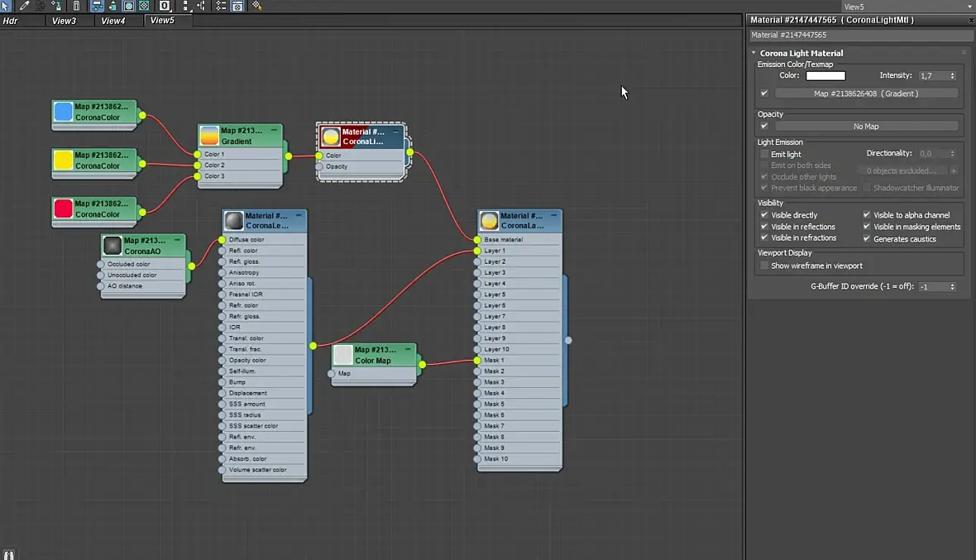The height and width of the screenshot is (560, 976).
Task: Click the CoronaAO node thumbnail icon
Action: pyautogui.click(x=112, y=246)
